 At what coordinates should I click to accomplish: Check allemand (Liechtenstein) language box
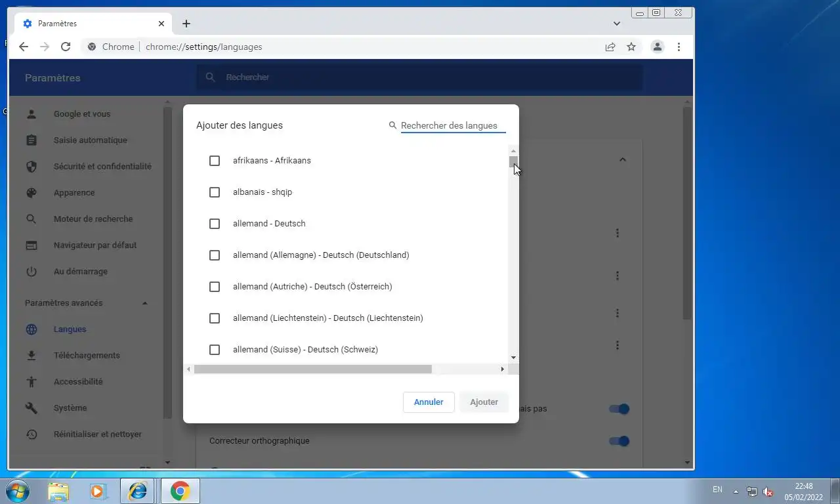(x=215, y=318)
